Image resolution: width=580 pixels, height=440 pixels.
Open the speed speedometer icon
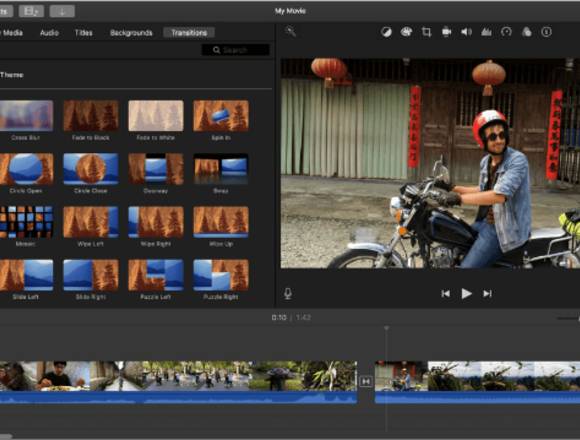[506, 32]
